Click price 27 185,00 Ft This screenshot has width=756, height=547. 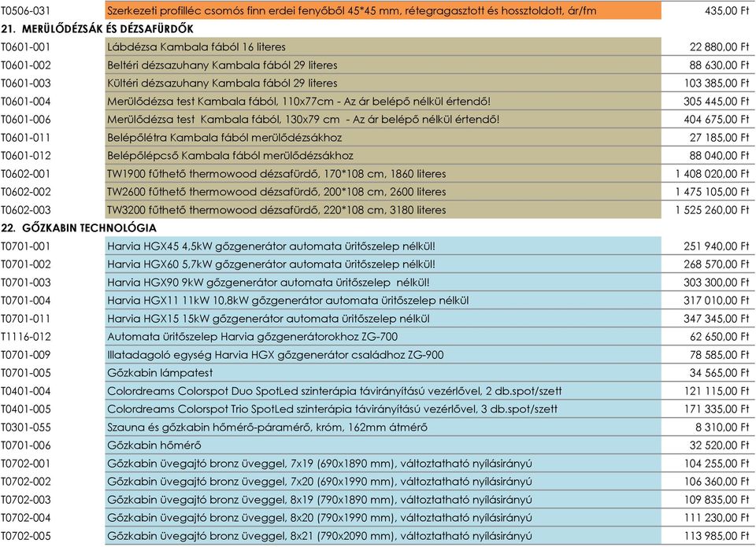click(x=719, y=138)
